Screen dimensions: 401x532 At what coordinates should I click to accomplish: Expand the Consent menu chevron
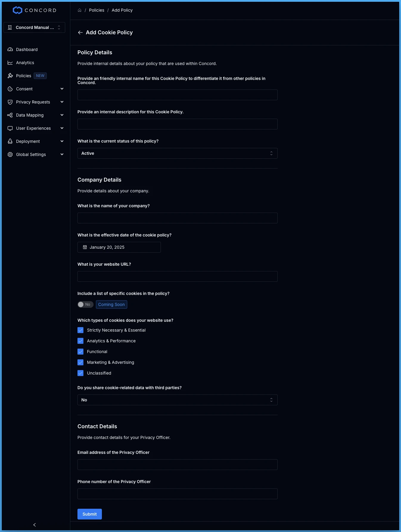(x=62, y=89)
